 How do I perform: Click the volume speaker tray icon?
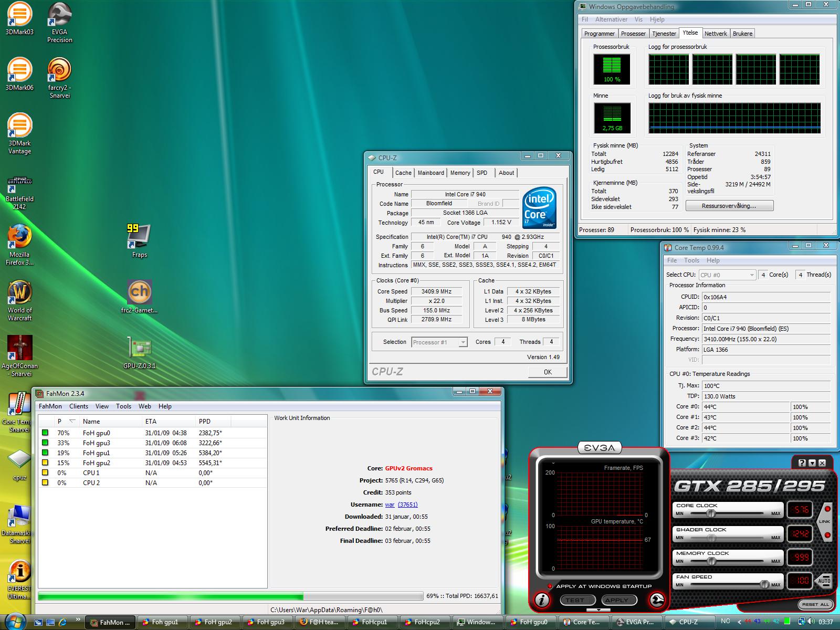point(812,622)
